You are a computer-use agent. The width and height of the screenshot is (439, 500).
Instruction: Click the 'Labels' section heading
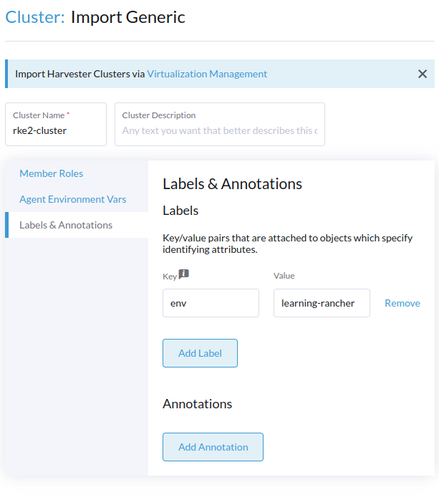coord(180,211)
